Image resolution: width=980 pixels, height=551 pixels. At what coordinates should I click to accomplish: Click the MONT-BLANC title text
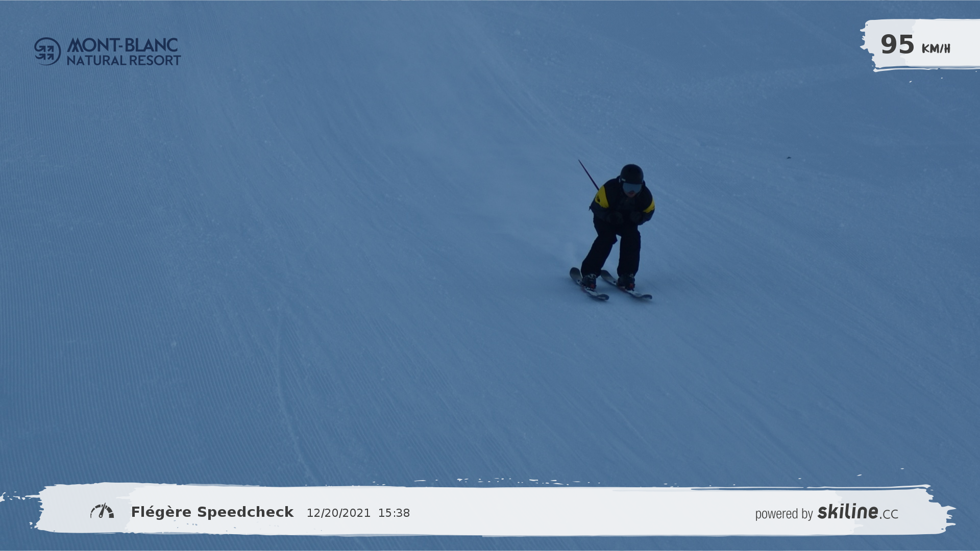122,45
